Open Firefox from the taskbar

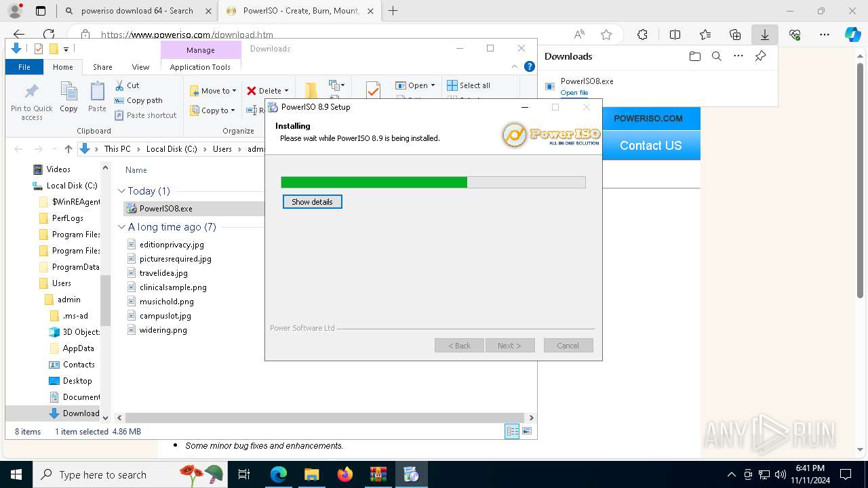(x=344, y=474)
